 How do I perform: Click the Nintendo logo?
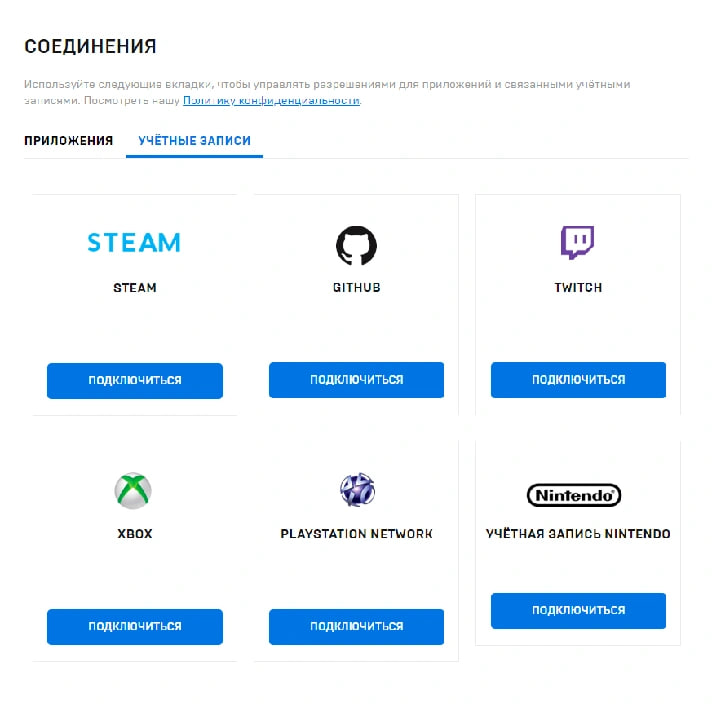[574, 495]
